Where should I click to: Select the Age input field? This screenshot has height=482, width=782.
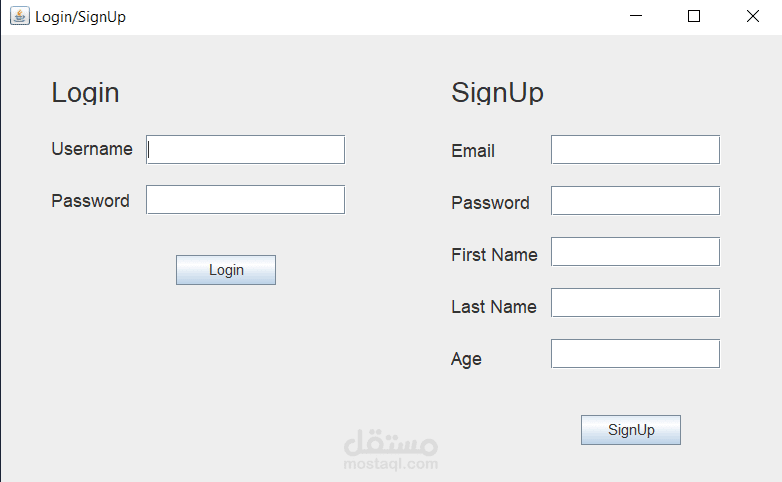pos(635,354)
